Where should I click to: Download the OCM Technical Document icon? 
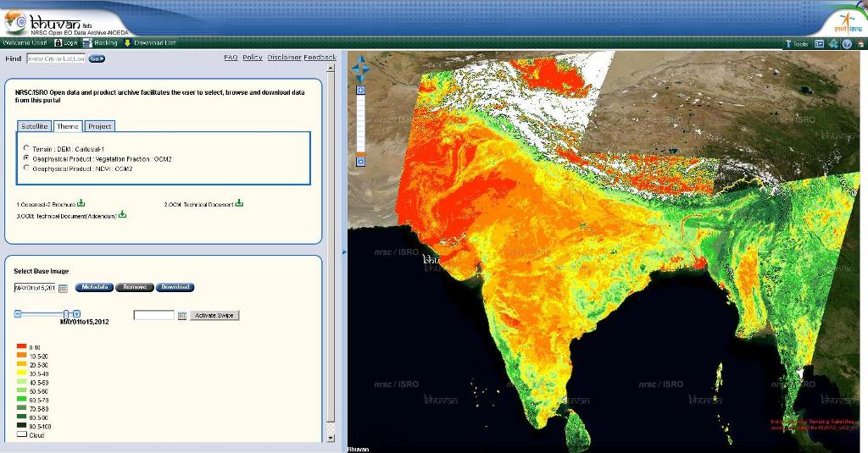[239, 203]
